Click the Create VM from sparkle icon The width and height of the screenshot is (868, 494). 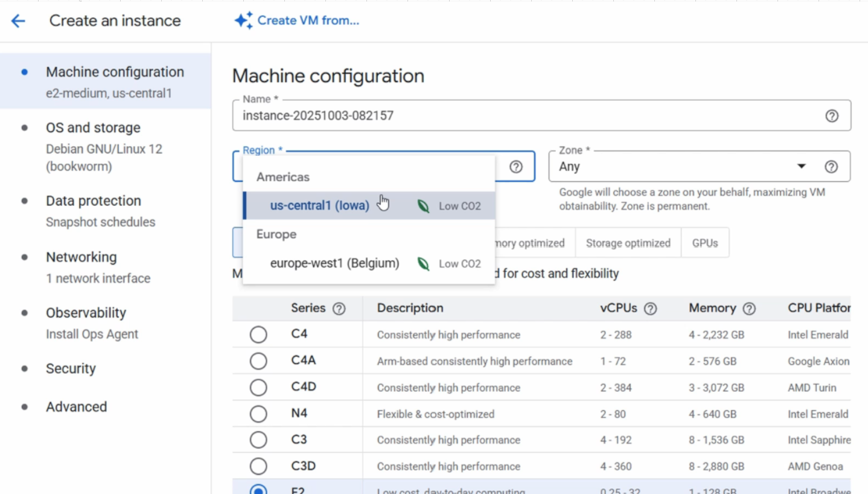[x=243, y=21]
